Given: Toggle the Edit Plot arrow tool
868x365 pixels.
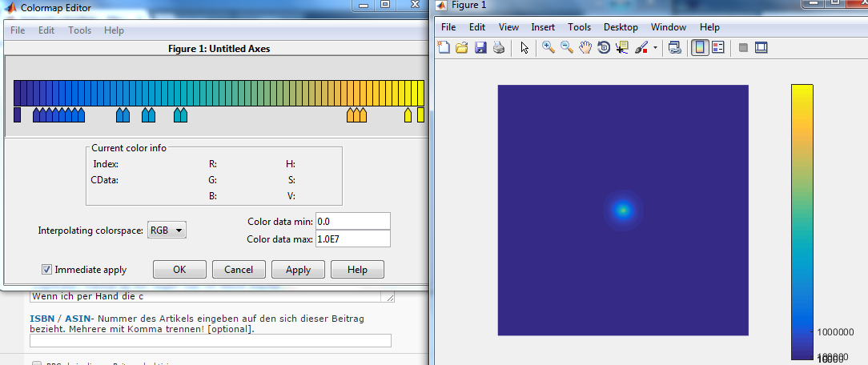Looking at the screenshot, I should click(x=524, y=48).
